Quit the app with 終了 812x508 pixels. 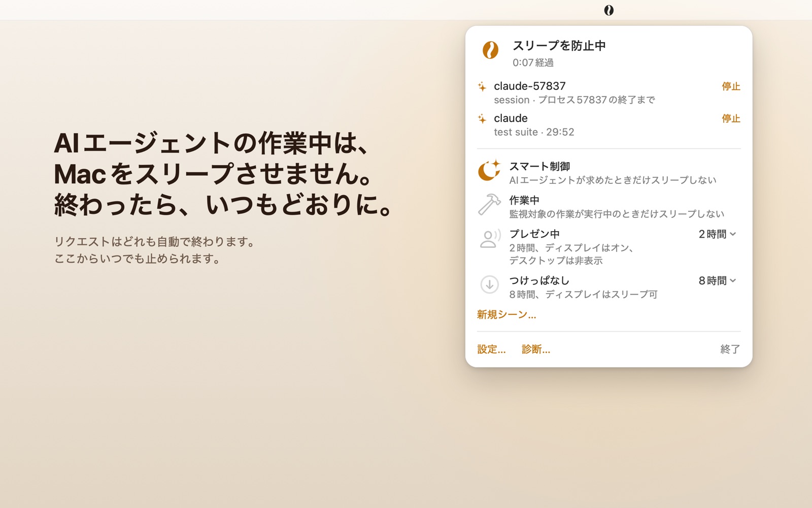point(730,350)
